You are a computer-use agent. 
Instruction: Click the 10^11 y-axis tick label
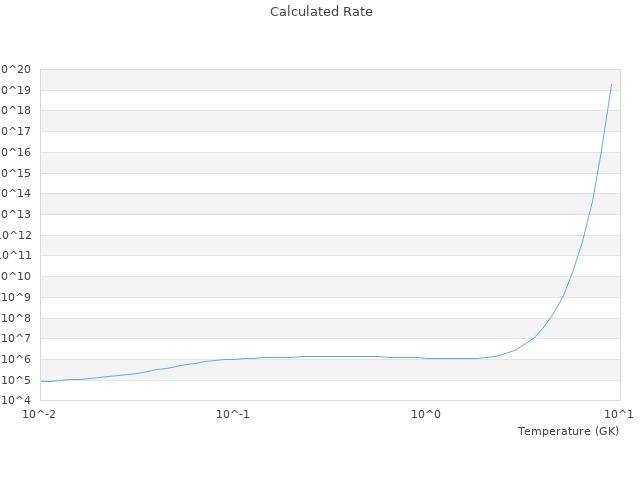17,256
